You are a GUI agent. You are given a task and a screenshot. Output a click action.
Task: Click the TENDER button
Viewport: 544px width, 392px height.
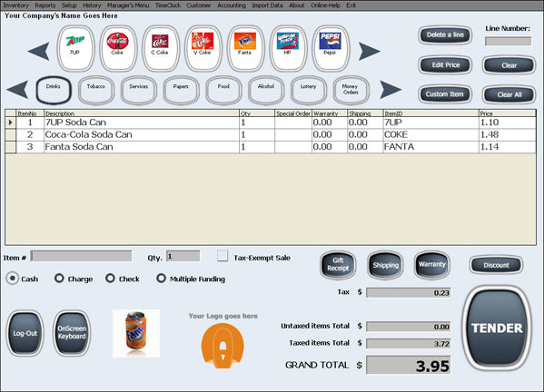pos(497,328)
